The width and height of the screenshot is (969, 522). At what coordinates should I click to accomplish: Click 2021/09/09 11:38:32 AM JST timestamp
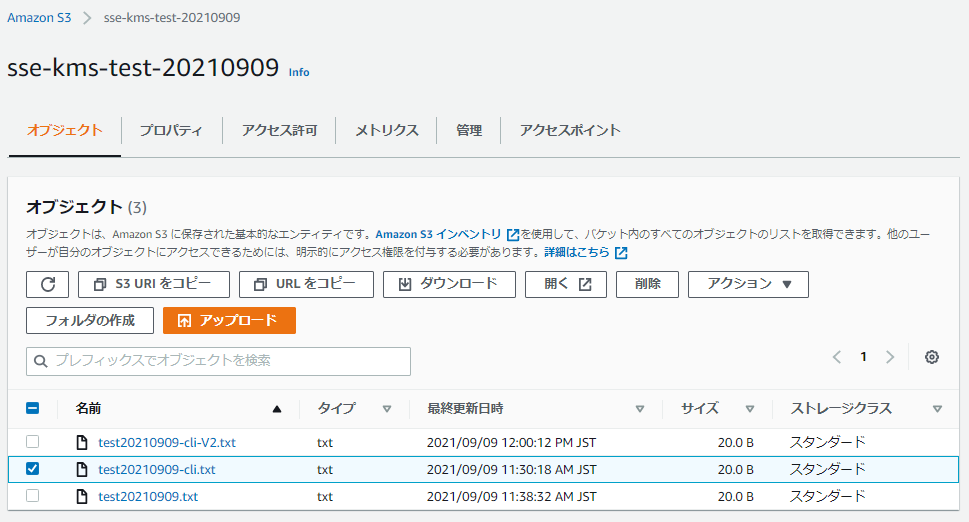pyautogui.click(x=512, y=497)
